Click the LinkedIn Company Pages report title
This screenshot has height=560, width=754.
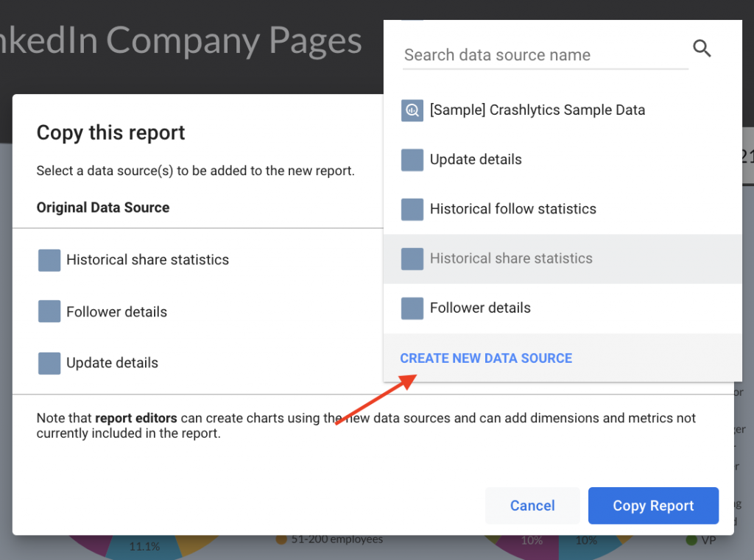181,41
